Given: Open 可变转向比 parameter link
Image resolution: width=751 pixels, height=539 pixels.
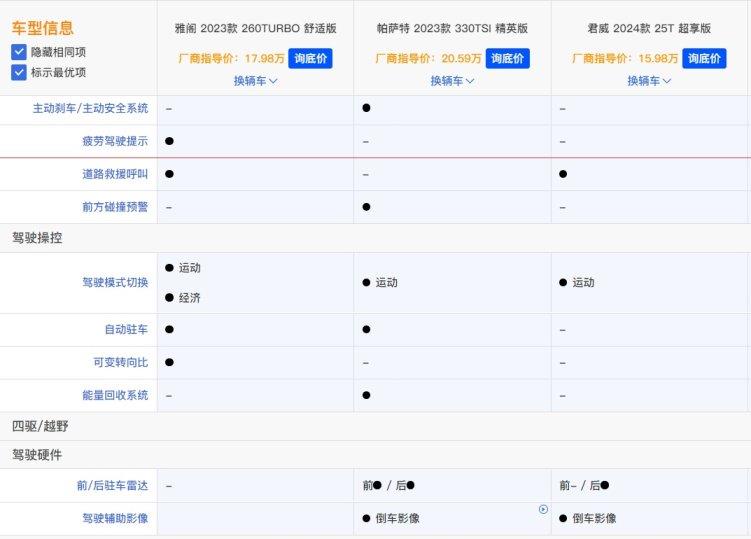Looking at the screenshot, I should tap(121, 362).
